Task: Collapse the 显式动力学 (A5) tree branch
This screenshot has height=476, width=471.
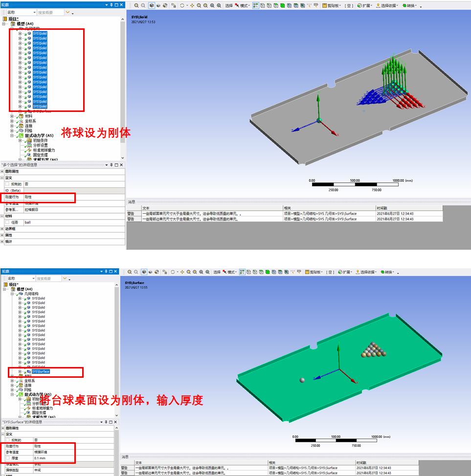Action: [x=11, y=134]
